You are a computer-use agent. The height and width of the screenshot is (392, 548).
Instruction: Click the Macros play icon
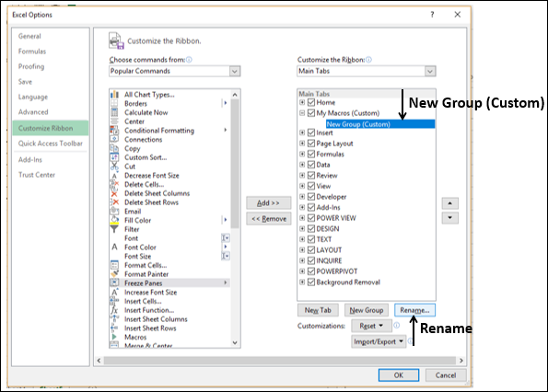point(114,337)
